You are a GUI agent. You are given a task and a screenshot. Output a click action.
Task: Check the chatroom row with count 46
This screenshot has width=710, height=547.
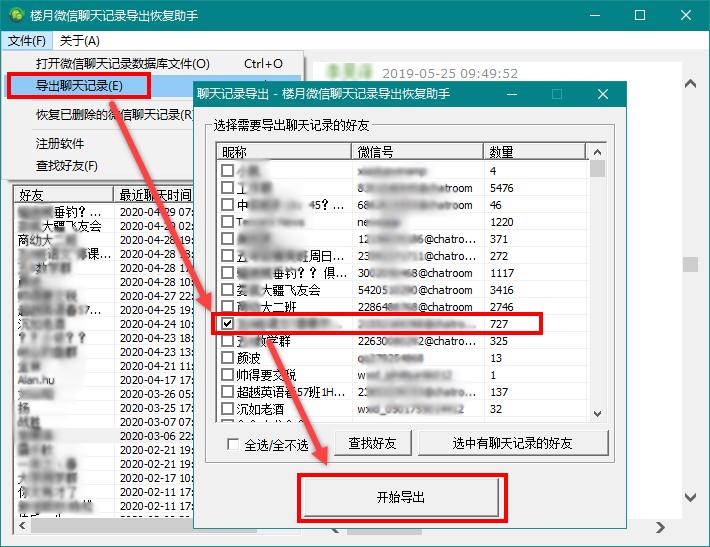click(x=227, y=204)
